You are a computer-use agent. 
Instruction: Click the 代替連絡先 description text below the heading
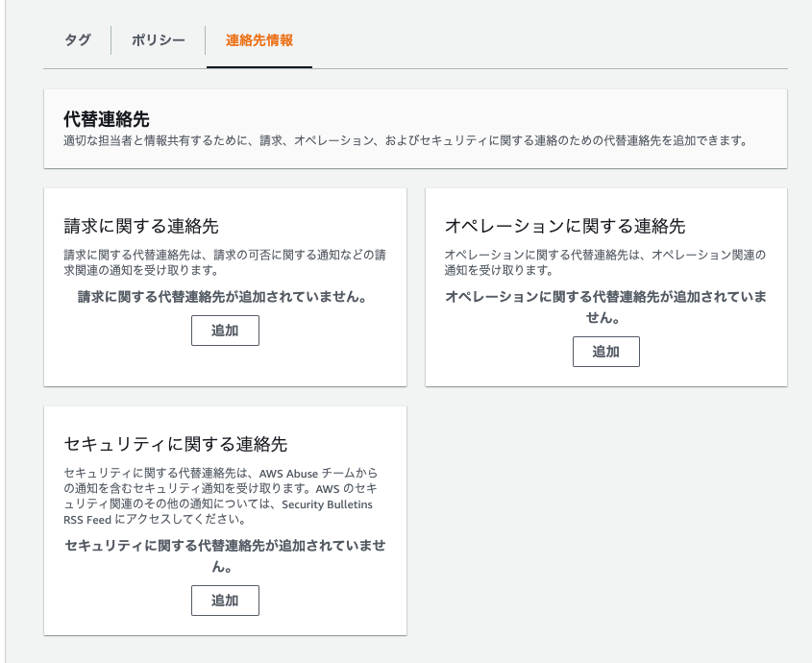[405, 140]
